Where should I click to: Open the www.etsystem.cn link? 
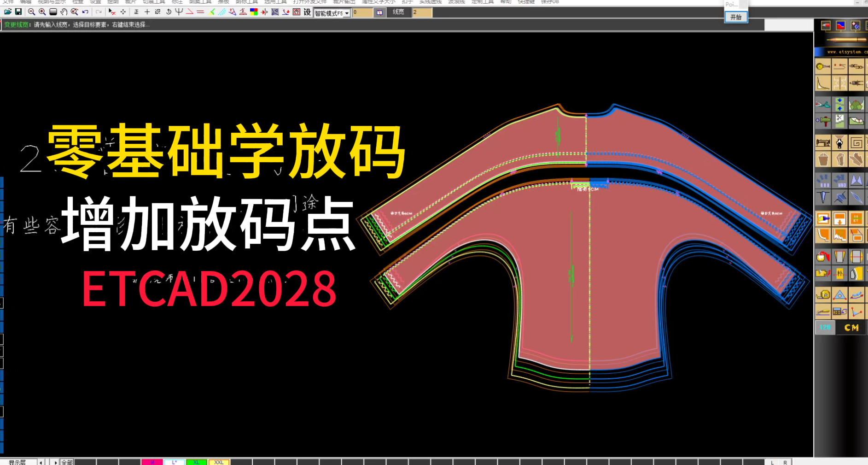pyautogui.click(x=846, y=52)
